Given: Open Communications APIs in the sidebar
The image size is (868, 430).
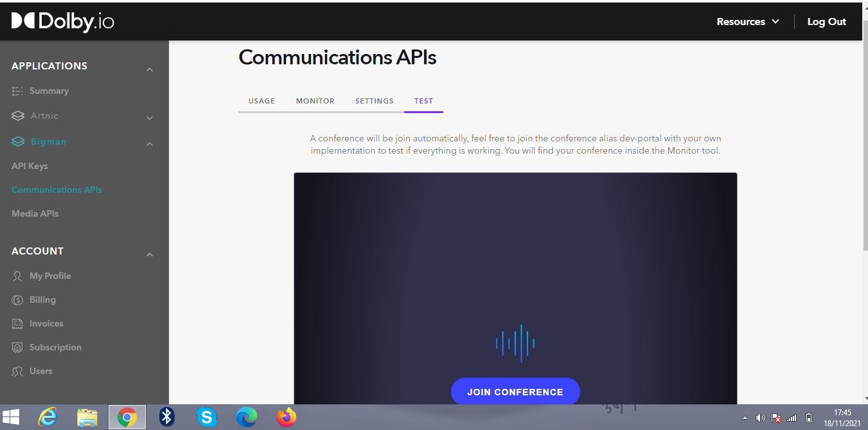Looking at the screenshot, I should [x=57, y=190].
